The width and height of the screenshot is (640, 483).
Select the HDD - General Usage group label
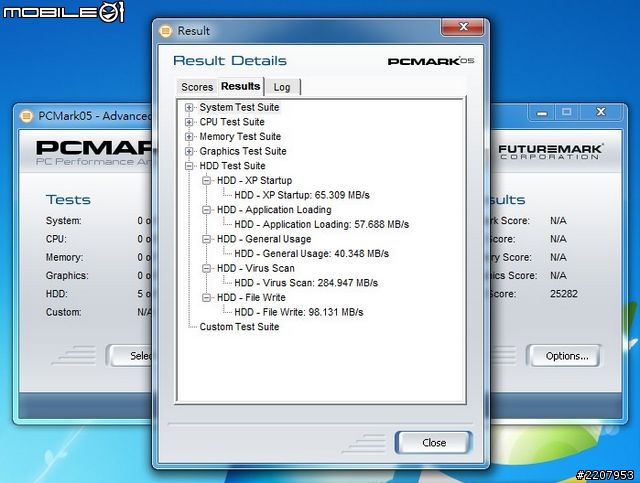[x=264, y=239]
